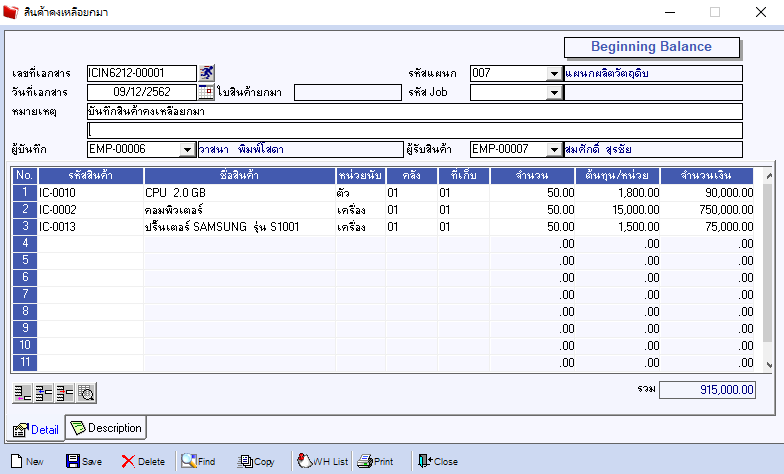
Task: Save the current document
Action: coord(84,461)
